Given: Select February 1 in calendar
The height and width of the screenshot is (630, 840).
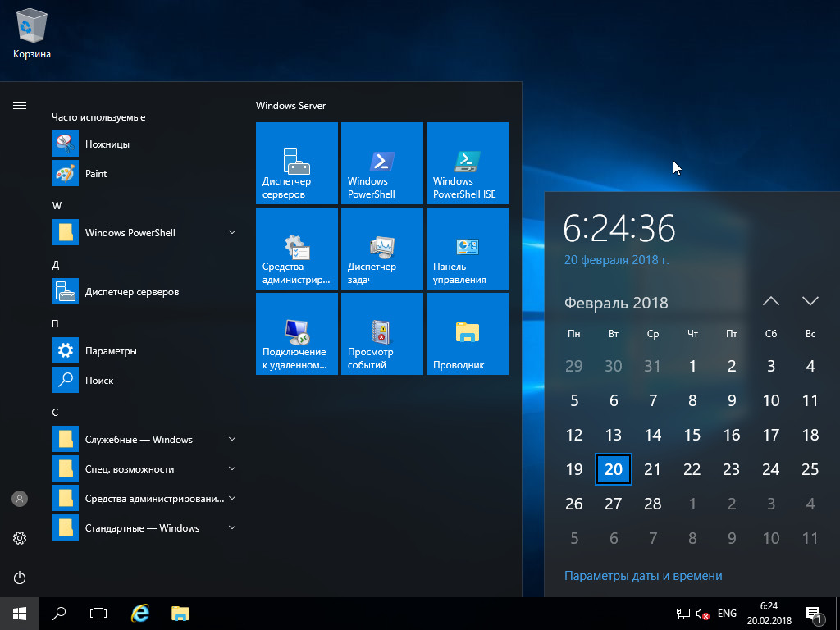Looking at the screenshot, I should pyautogui.click(x=692, y=366).
